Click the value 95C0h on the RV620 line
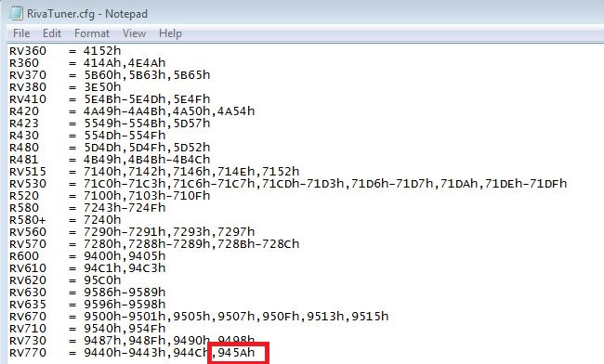The height and width of the screenshot is (364, 604). click(102, 280)
